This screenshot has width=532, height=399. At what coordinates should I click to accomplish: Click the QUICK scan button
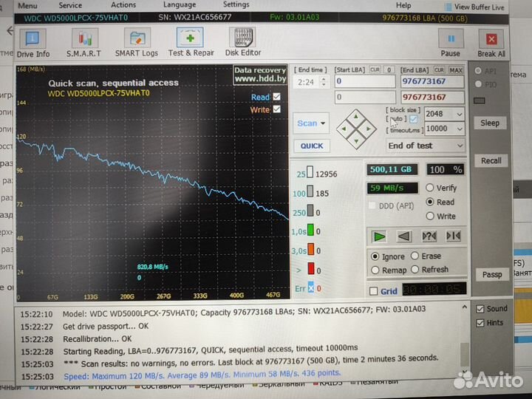[x=312, y=146]
